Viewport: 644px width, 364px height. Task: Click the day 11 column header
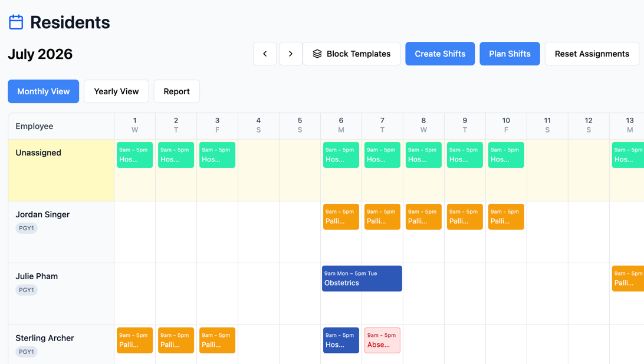coord(547,125)
